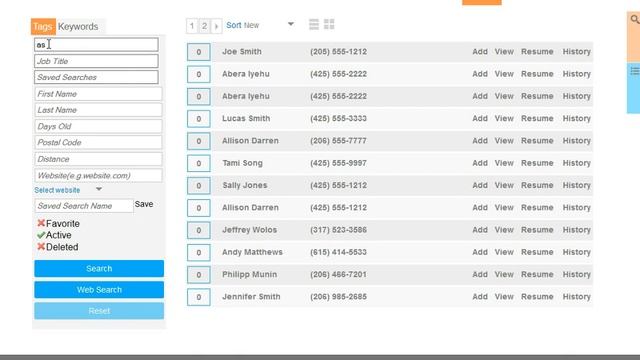Focus the First Name field
This screenshot has height=360, width=640.
[x=98, y=94]
